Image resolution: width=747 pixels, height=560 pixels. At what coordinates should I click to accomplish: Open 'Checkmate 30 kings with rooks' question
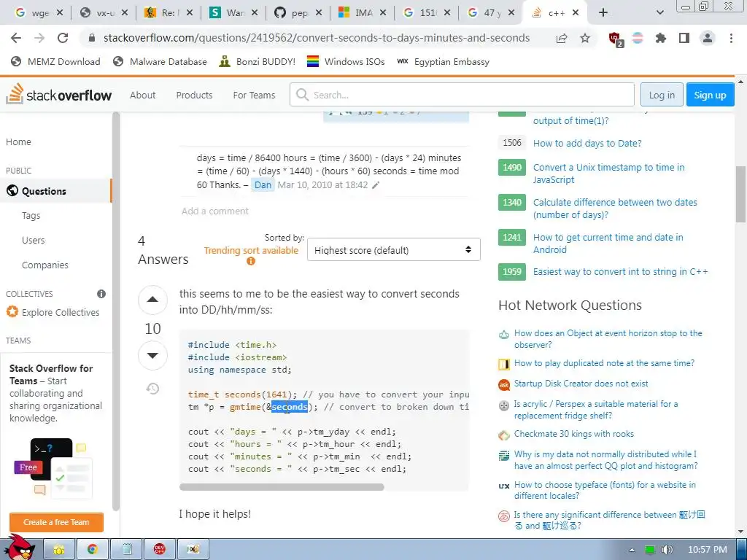click(x=573, y=434)
